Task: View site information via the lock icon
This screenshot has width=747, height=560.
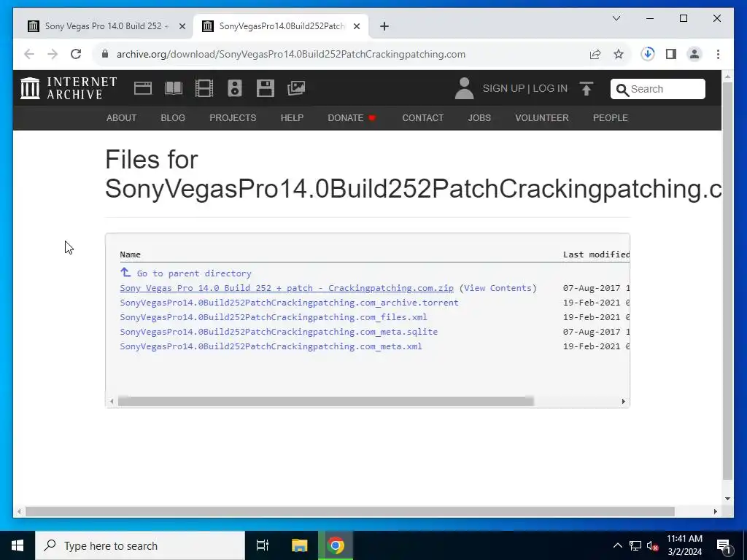Action: pos(105,54)
